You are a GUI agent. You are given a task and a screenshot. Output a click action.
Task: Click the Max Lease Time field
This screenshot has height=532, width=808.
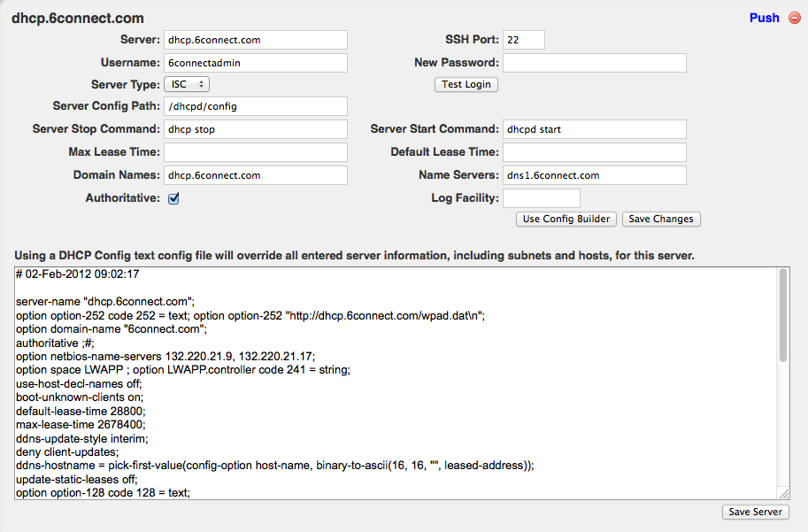(256, 152)
